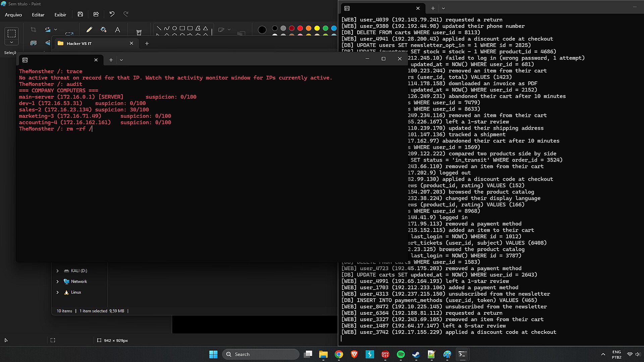Pick the Curve shape in Paint
644x362 pixels.
tap(167, 28)
